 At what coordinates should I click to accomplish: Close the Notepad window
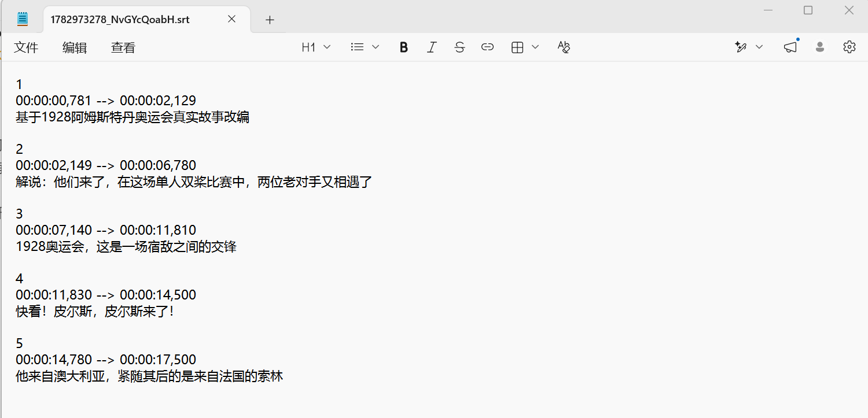click(849, 10)
